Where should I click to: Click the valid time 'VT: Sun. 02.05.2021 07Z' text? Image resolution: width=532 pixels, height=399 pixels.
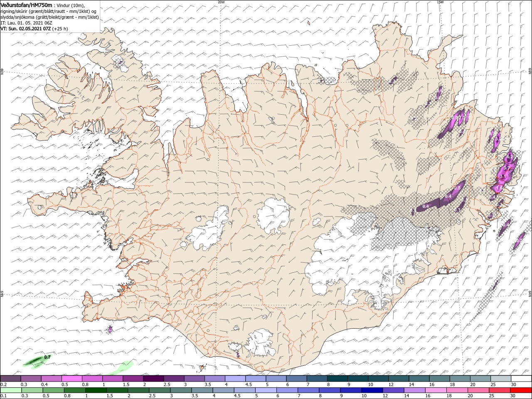[26, 29]
